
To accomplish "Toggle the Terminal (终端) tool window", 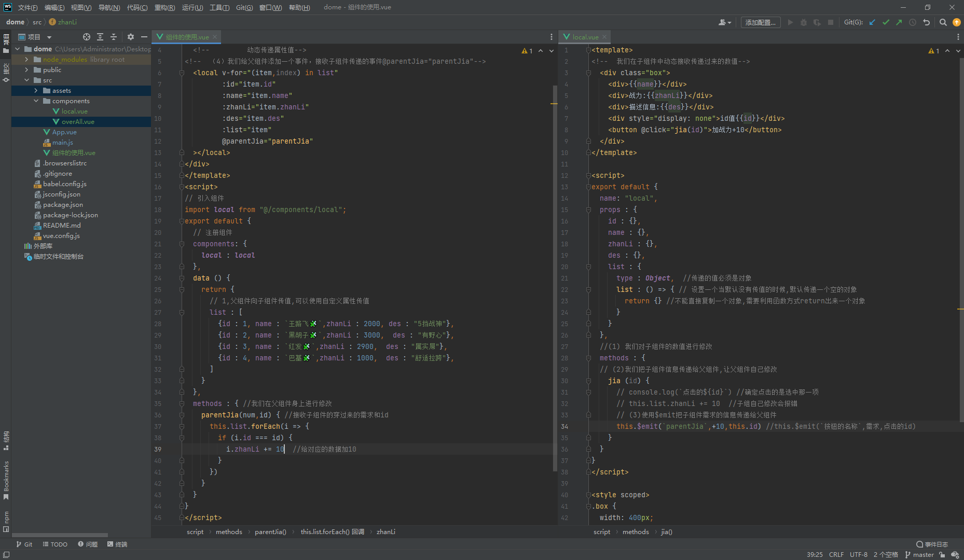I will click(117, 544).
